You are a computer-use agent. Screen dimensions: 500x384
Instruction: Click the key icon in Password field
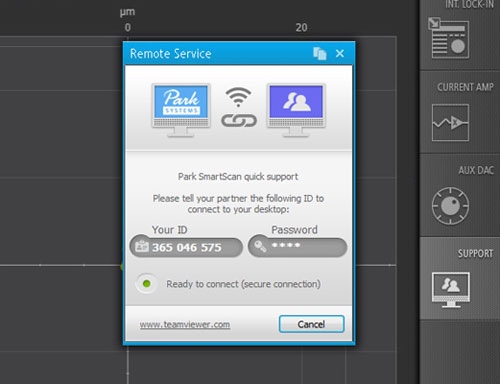[260, 246]
